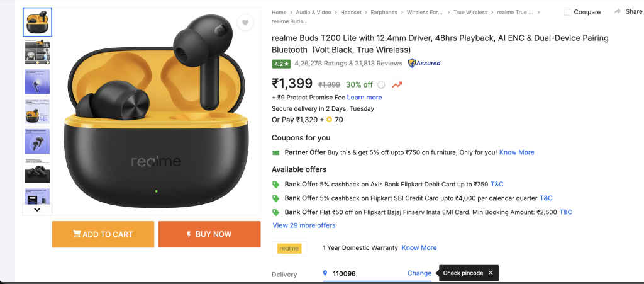Go to Audio & Video breadcrumb
The image size is (644, 284).
tap(314, 12)
